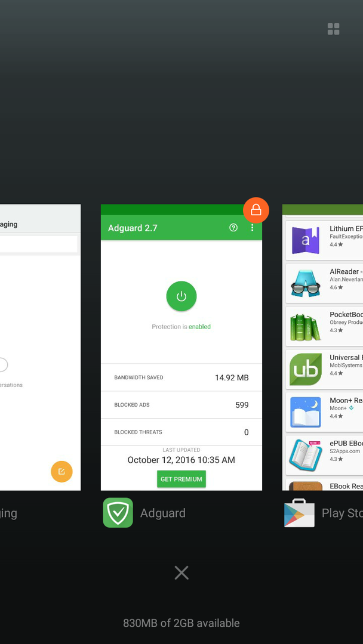Screen dimensions: 363x644
Task: Select the ePUB EBook reader icon
Action: (x=306, y=454)
